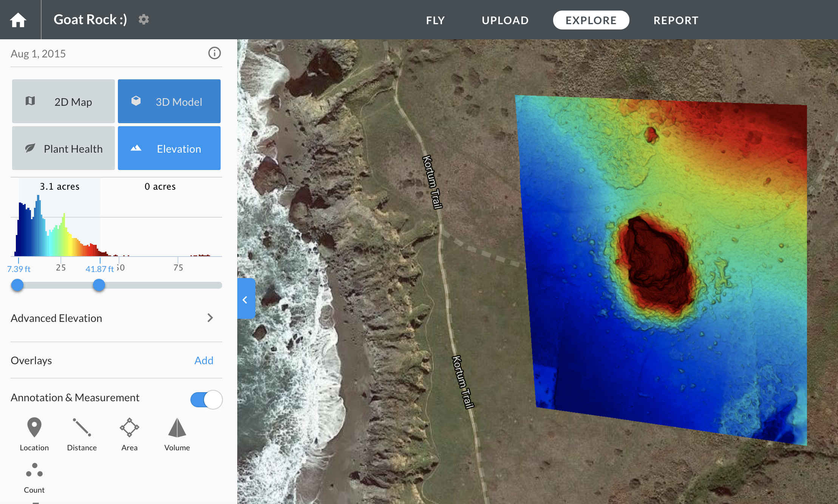The height and width of the screenshot is (504, 838).
Task: Open project settings gear icon
Action: tap(144, 19)
